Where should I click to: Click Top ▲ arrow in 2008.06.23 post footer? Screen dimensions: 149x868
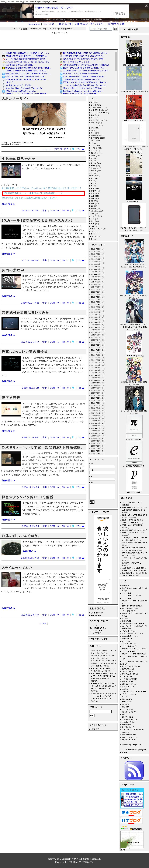click(80, 615)
